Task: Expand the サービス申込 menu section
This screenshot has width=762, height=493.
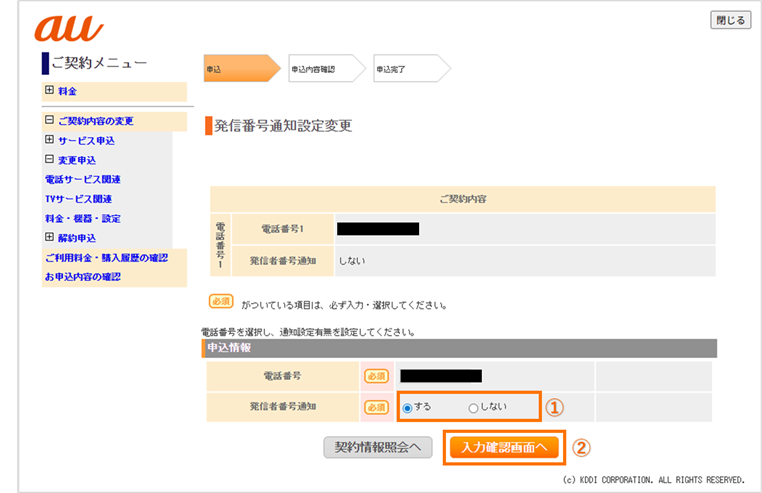Action: [x=49, y=140]
